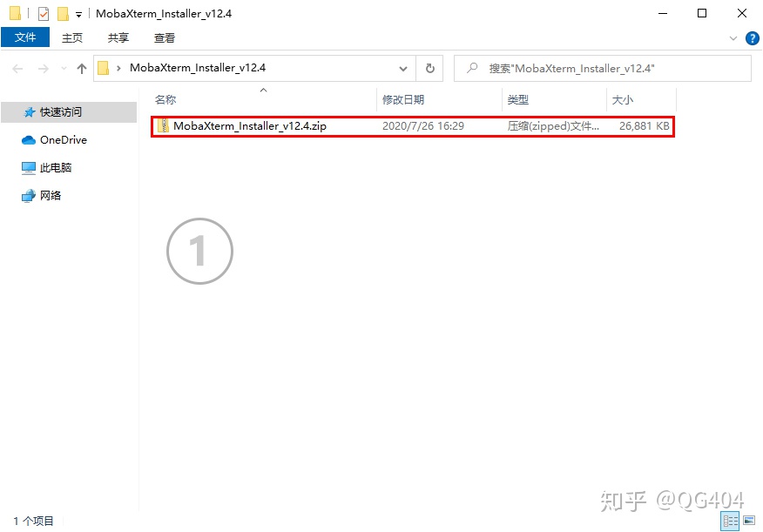Switch to large icons view layout

click(749, 522)
